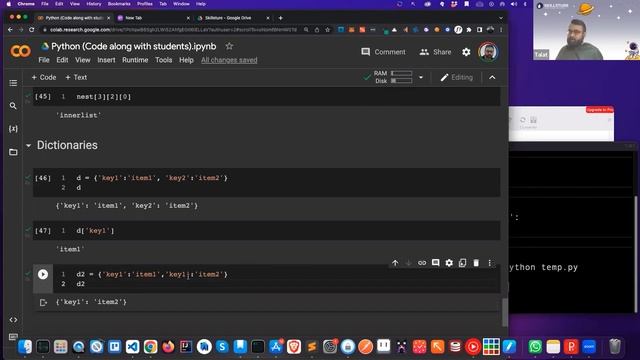
Task: Click the Disk usage bar
Action: 402,81
